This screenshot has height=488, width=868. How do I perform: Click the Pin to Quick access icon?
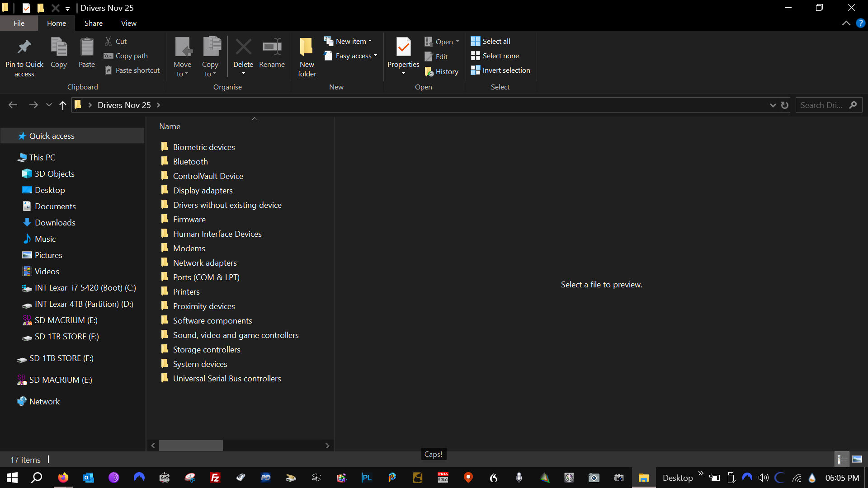pyautogui.click(x=24, y=47)
